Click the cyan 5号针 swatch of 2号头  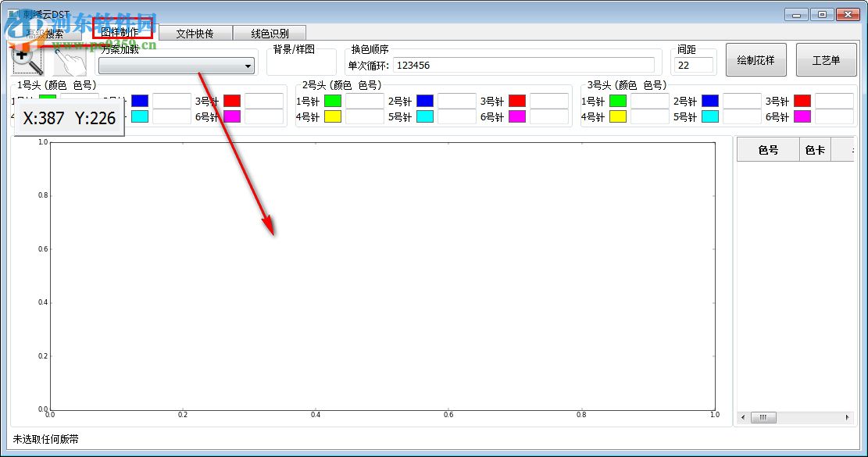point(425,116)
